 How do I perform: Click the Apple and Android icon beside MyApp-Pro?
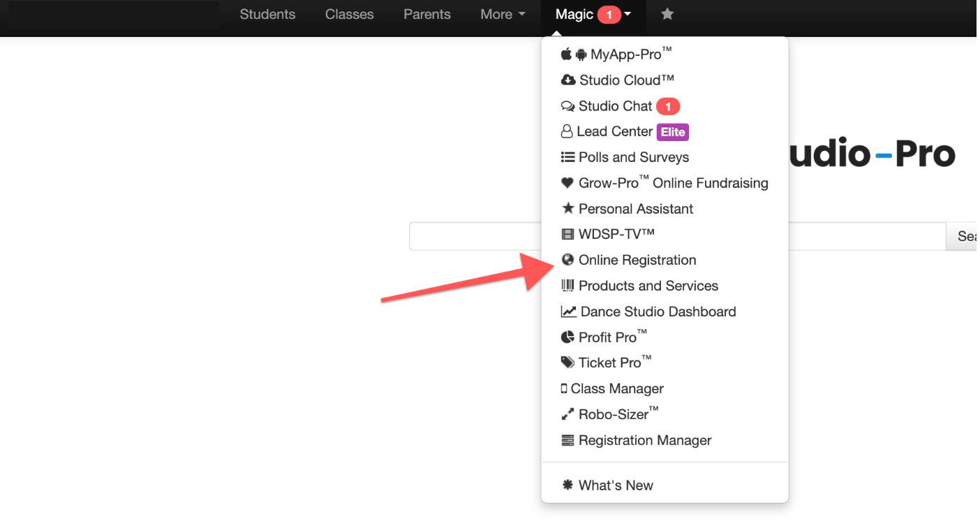[x=574, y=54]
